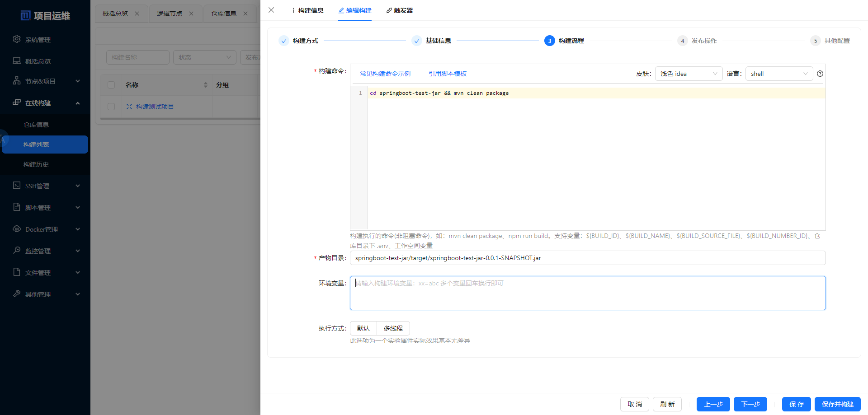Screen dimensions: 868x415
Task: Click the name column sort icon
Action: 206,85
